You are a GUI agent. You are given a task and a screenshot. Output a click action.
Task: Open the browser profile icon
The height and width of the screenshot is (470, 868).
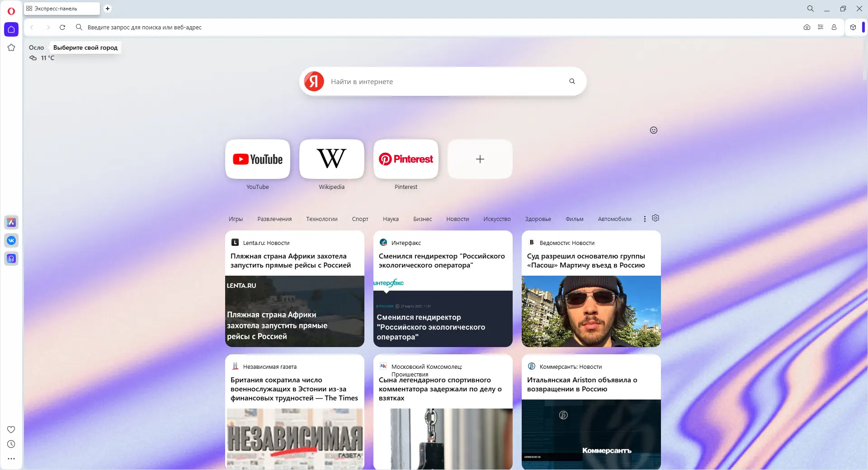[834, 27]
